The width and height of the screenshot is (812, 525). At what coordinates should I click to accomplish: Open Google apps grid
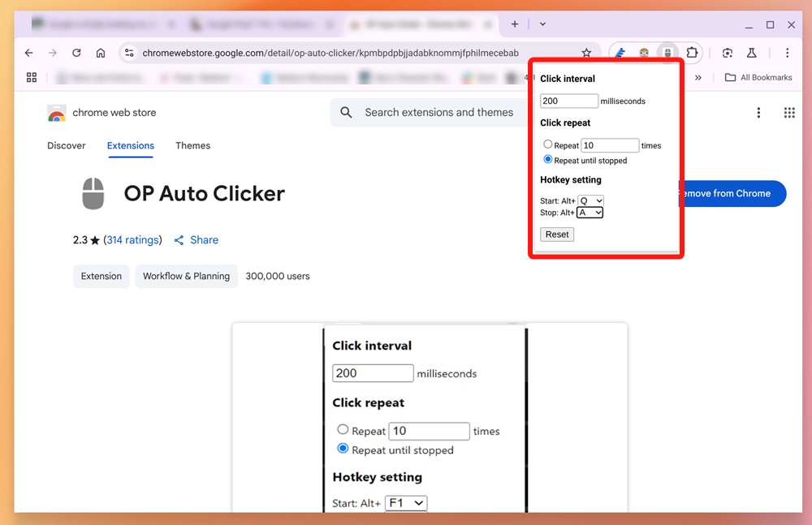789,112
